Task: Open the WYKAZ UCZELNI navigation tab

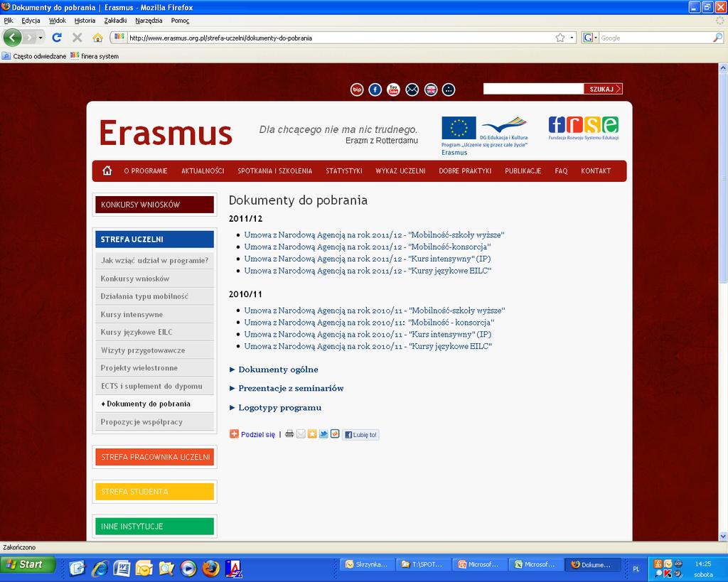Action: click(x=400, y=171)
